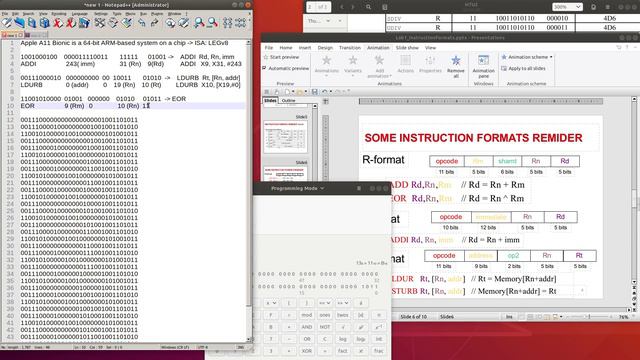The image size is (640, 360).
Task: Toggle the Automatic preview checkbox
Action: tap(264, 68)
